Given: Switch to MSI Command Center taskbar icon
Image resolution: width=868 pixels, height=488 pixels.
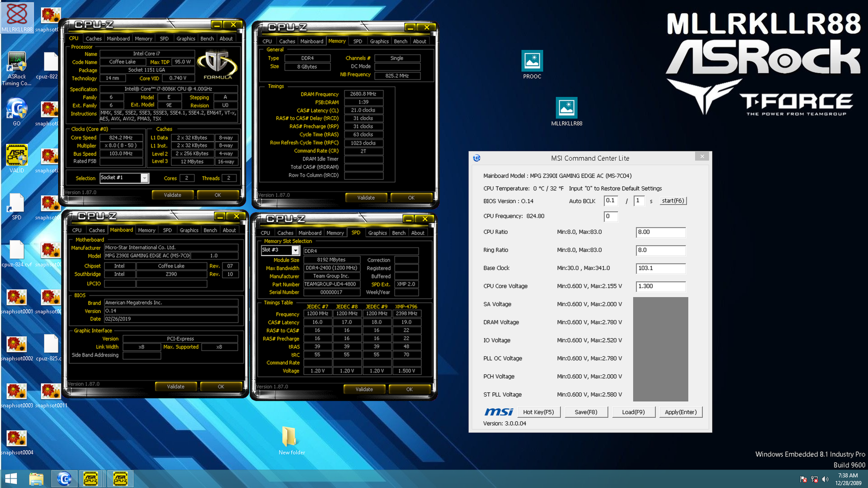Looking at the screenshot, I should point(64,479).
